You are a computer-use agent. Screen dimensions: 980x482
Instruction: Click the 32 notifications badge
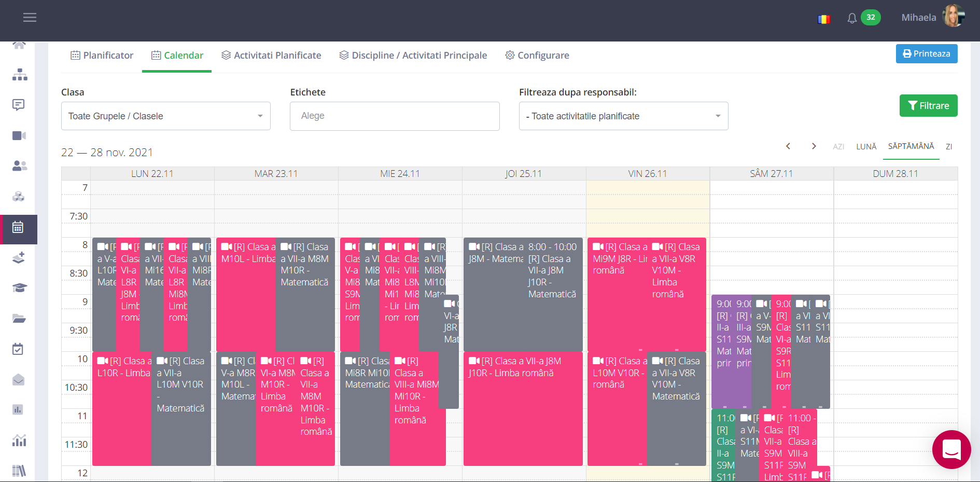click(871, 17)
